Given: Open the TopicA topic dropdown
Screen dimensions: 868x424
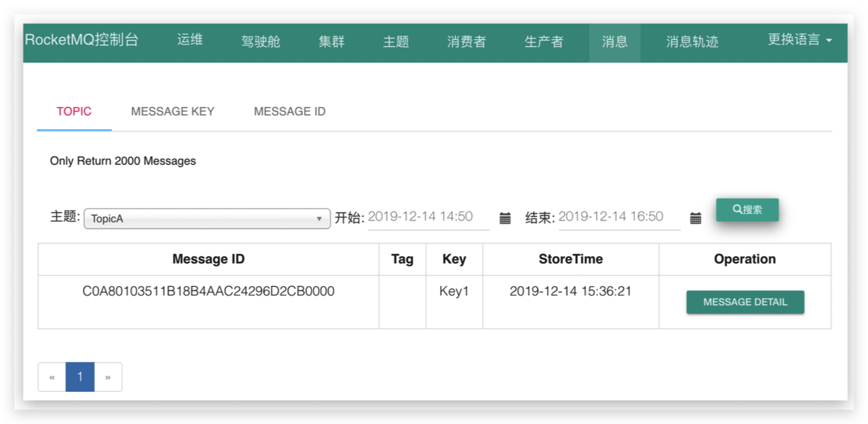Looking at the screenshot, I should tap(207, 218).
